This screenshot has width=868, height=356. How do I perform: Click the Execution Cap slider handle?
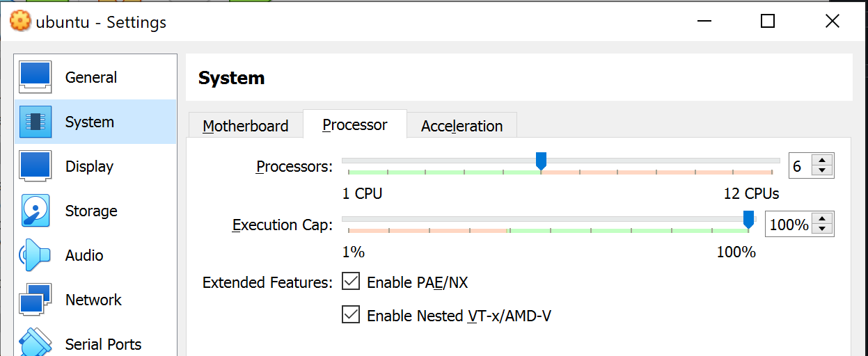pos(748,220)
